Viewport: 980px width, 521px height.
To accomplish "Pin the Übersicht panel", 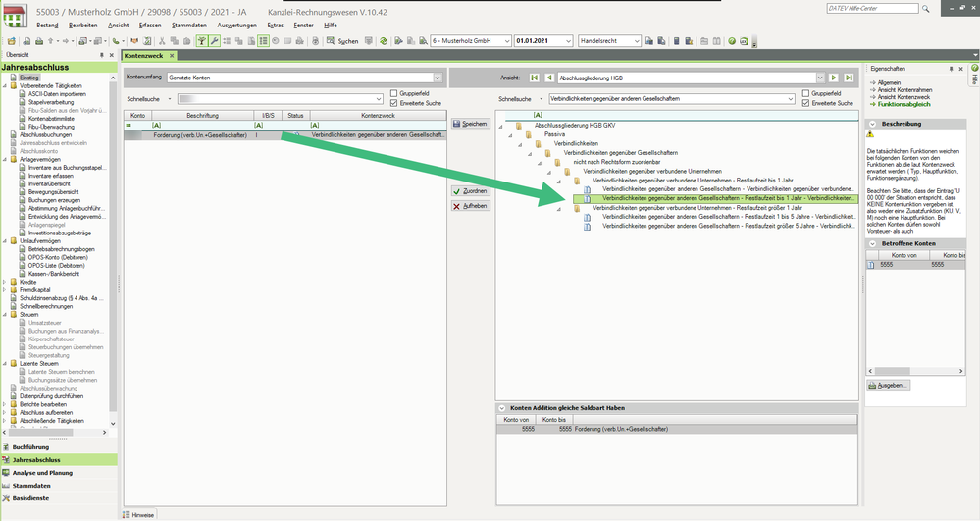I will tap(102, 55).
